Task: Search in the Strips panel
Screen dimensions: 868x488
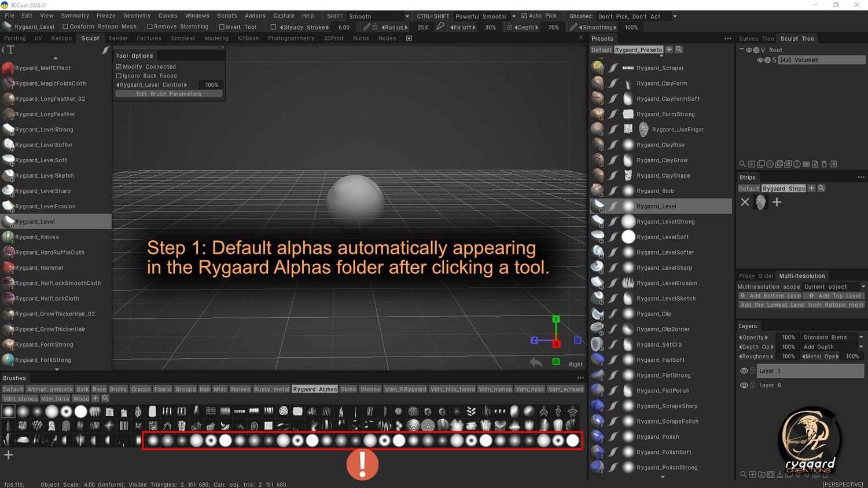Action: click(x=821, y=188)
